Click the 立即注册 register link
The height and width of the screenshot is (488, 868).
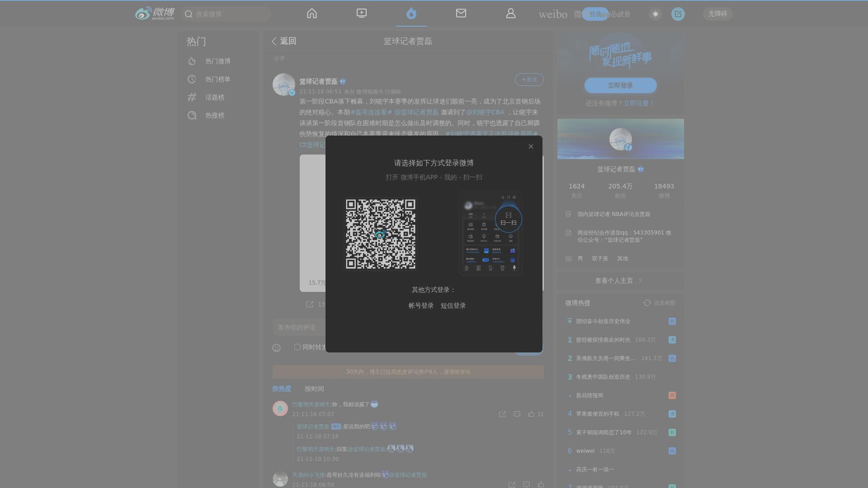click(x=639, y=103)
